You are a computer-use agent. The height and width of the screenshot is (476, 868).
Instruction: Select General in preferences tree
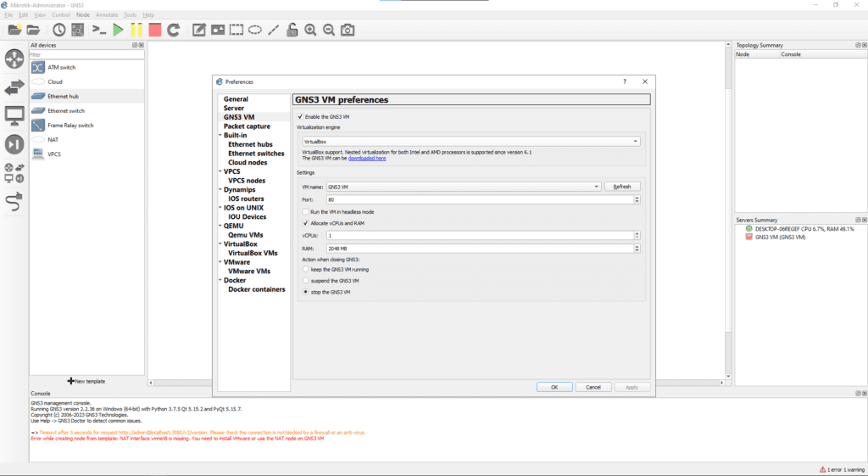[236, 99]
